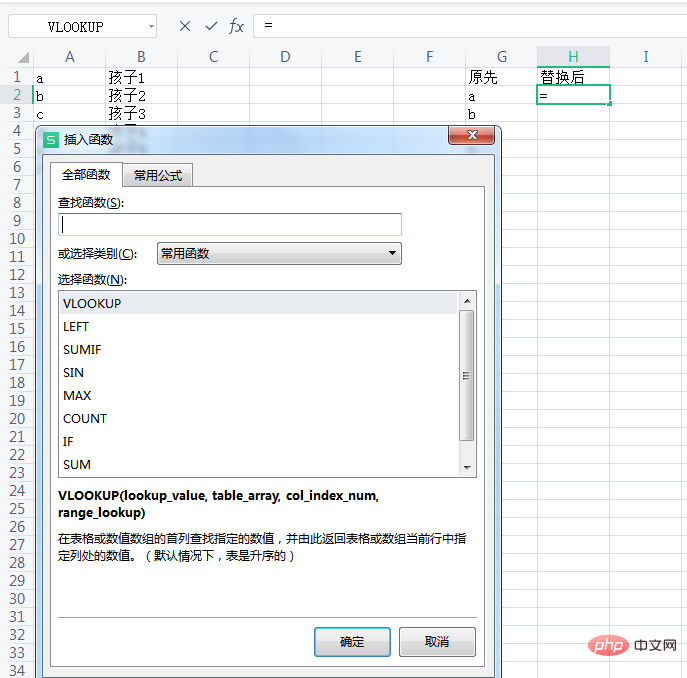Expand the 或选择类别 category combo box
This screenshot has width=687, height=678.
[279, 253]
